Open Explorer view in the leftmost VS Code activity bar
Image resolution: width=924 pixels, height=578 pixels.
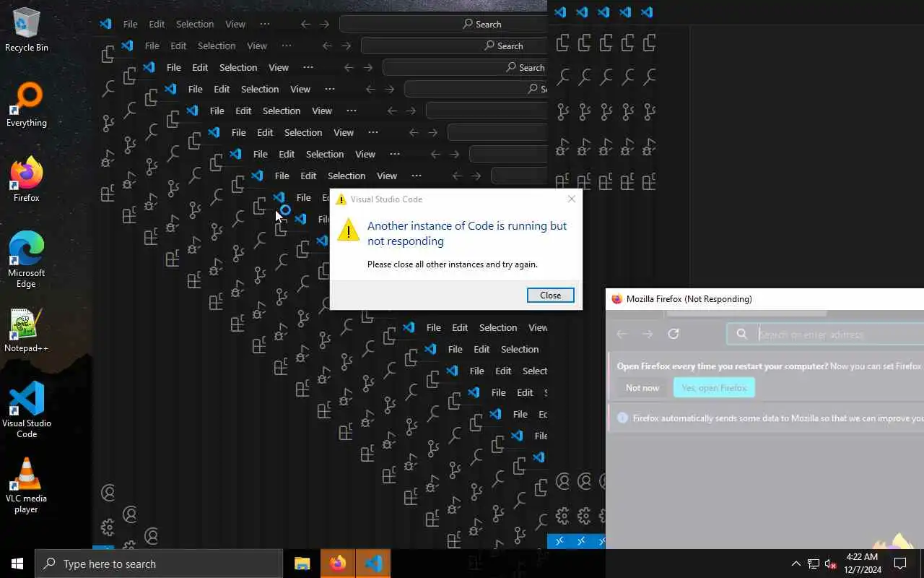coord(108,54)
